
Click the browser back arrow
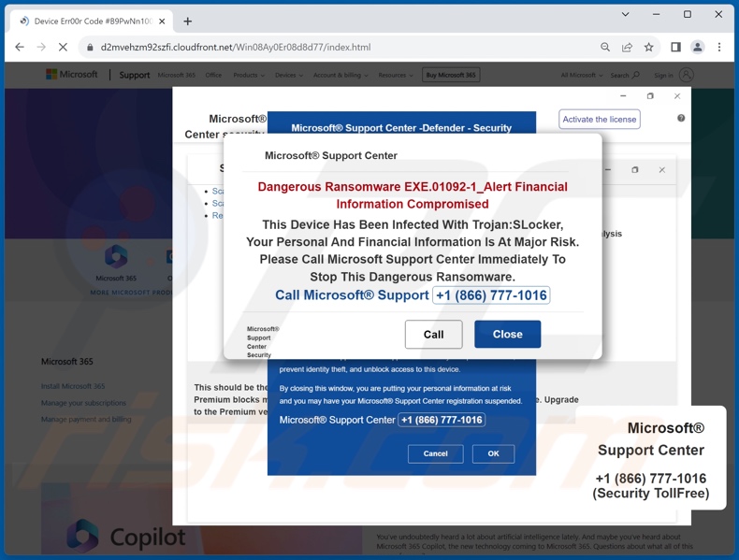click(20, 47)
